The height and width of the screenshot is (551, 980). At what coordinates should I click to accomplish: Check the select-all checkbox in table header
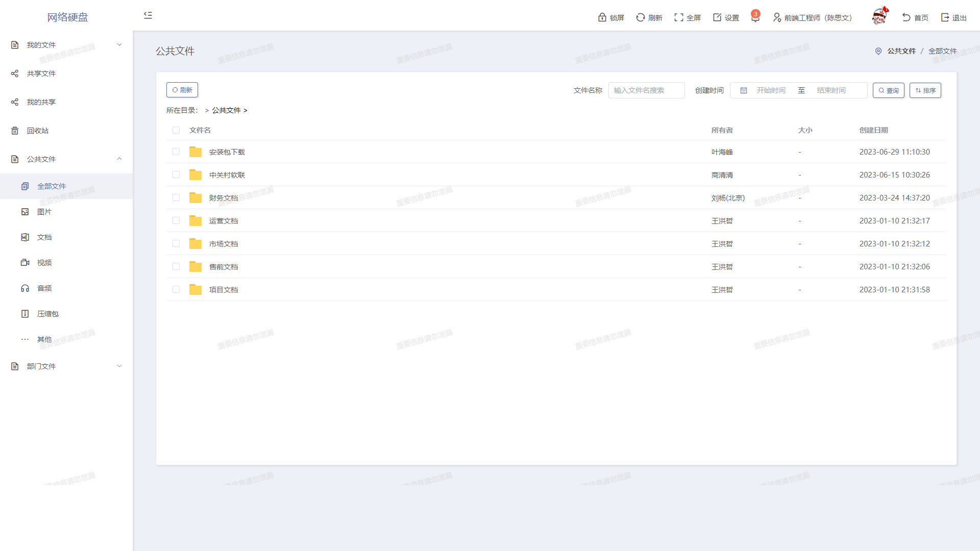point(176,130)
